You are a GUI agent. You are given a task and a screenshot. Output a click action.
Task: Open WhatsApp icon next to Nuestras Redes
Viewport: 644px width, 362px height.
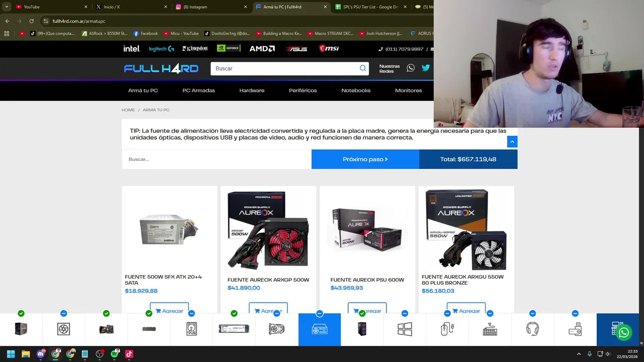coord(411,68)
